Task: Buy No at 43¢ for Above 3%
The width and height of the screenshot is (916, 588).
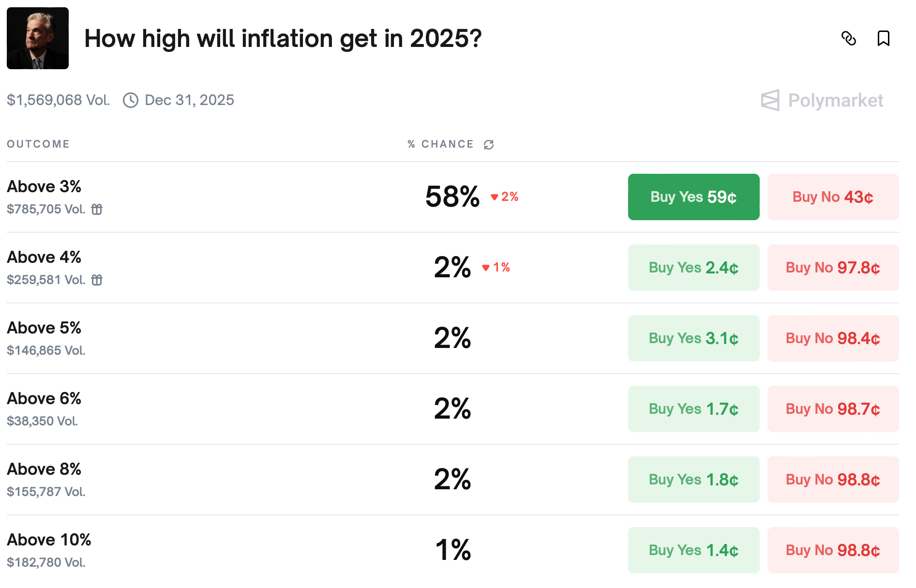Action: click(833, 197)
